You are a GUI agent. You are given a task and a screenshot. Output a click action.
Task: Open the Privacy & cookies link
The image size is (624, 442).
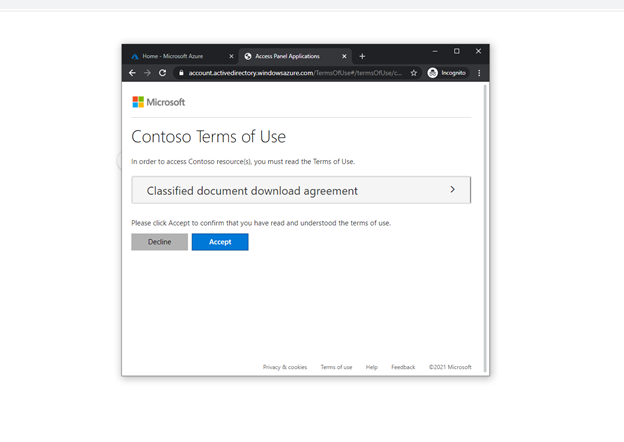(x=285, y=367)
